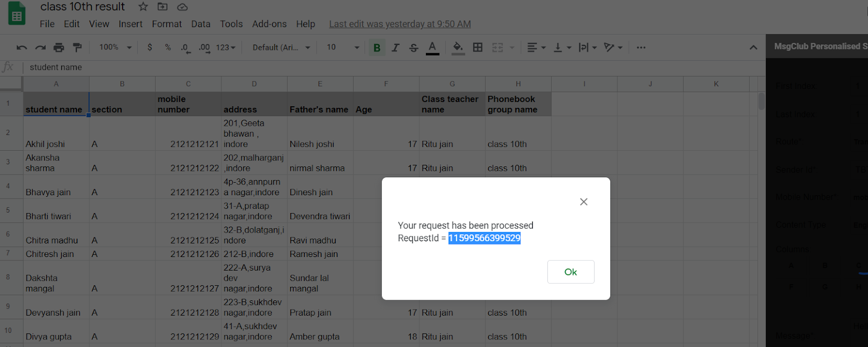Screen dimensions: 868x347
Task: Click mobile number 2121212125 cell
Action: tap(188, 235)
